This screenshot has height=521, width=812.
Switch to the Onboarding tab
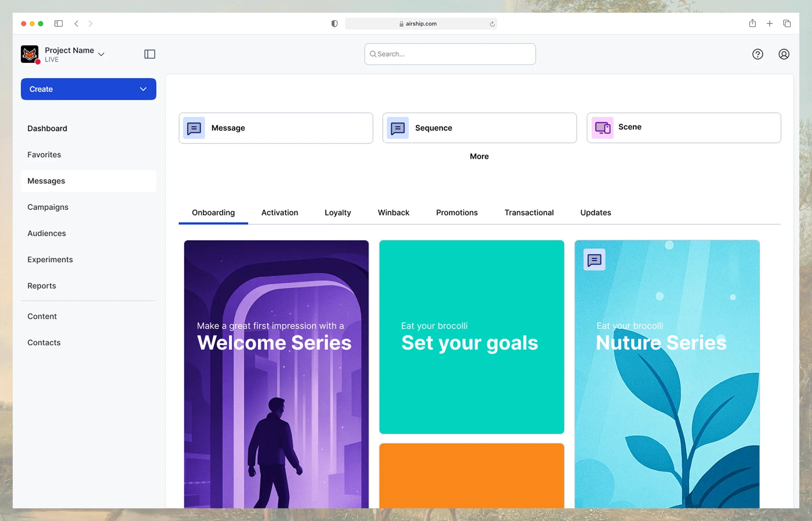coord(213,212)
